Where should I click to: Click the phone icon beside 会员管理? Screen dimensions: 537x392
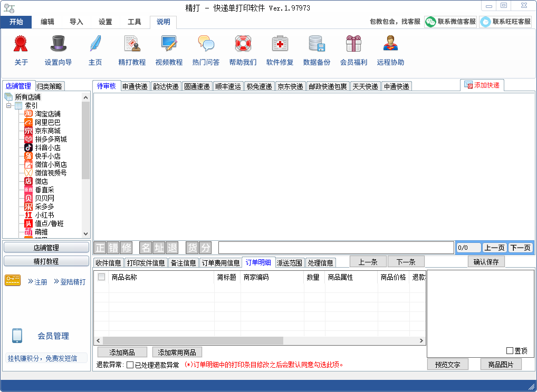click(17, 336)
